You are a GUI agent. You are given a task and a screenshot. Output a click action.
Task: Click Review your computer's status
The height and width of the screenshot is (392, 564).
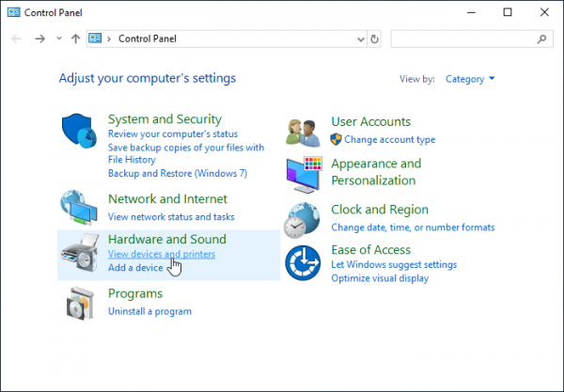coord(173,133)
